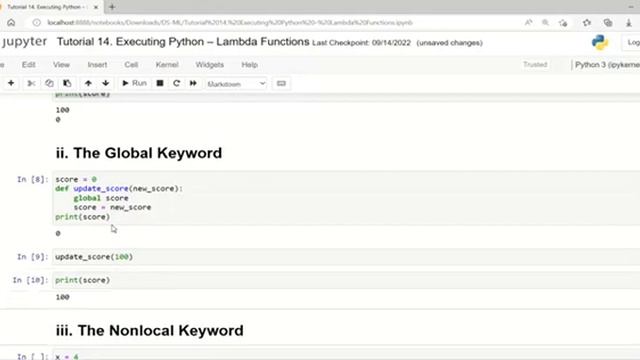The image size is (640, 360).
Task: Click the In [10] prompt label
Action: pos(30,280)
